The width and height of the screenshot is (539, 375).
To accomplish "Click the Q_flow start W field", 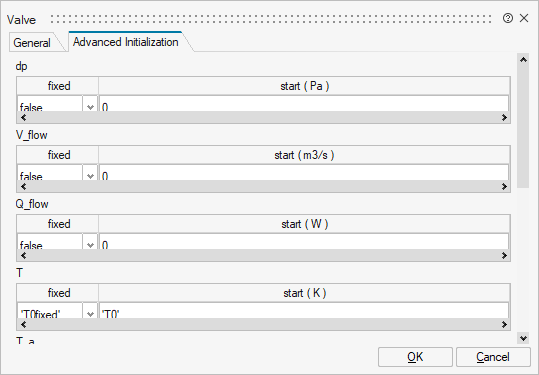I will tap(304, 242).
